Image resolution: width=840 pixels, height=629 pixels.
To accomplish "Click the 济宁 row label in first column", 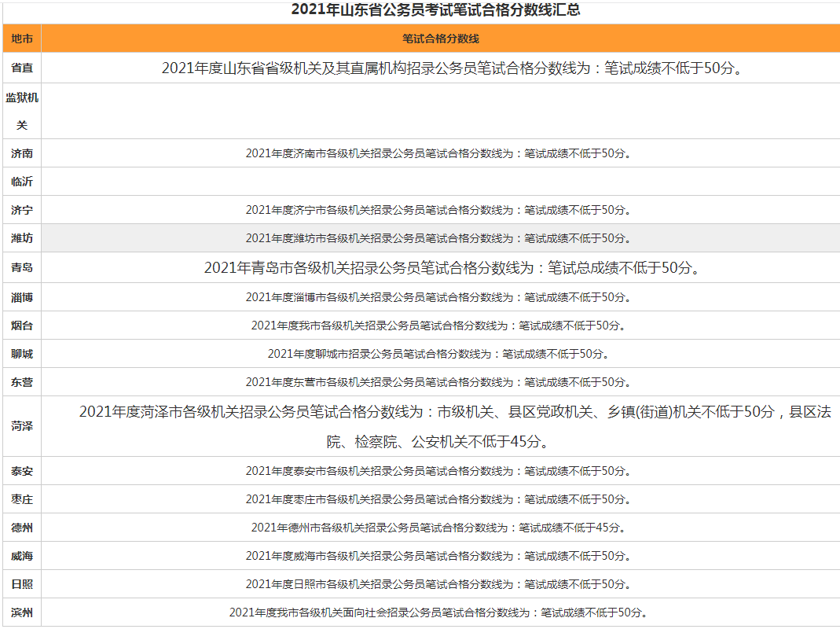I will [22, 210].
